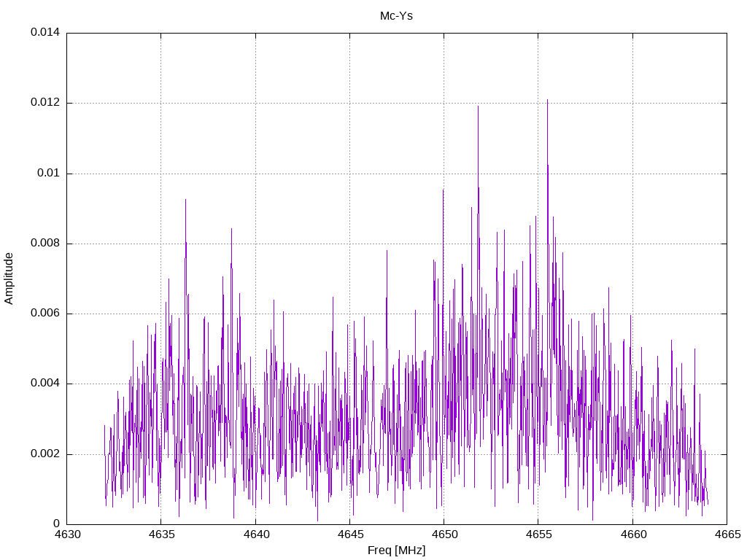Click the 4640 x-axis tick label

pos(256,534)
